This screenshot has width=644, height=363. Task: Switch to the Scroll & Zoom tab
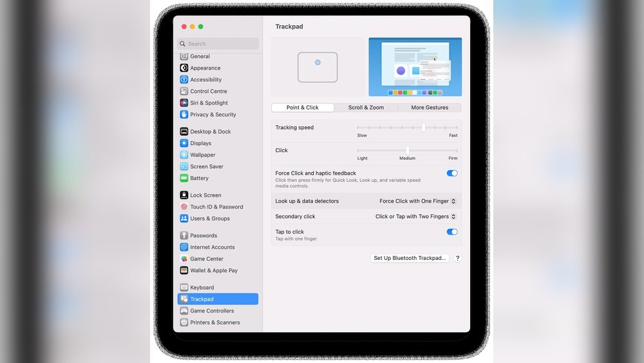[x=366, y=108]
